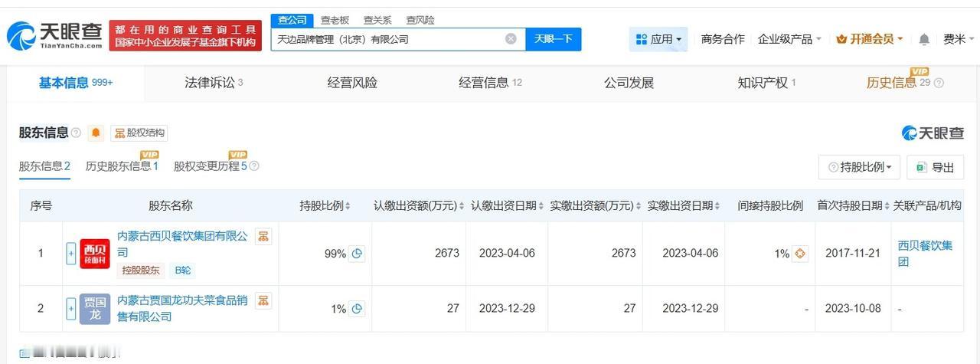This screenshot has width=980, height=364.
Task: Click the help icon beside 股东信息 heading
Action: 76,133
